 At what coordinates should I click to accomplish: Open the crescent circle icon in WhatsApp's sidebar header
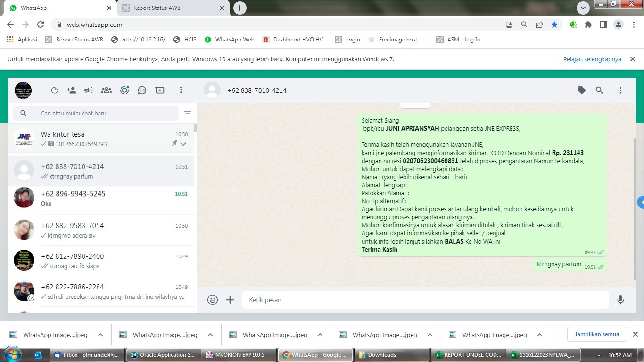pyautogui.click(x=55, y=90)
